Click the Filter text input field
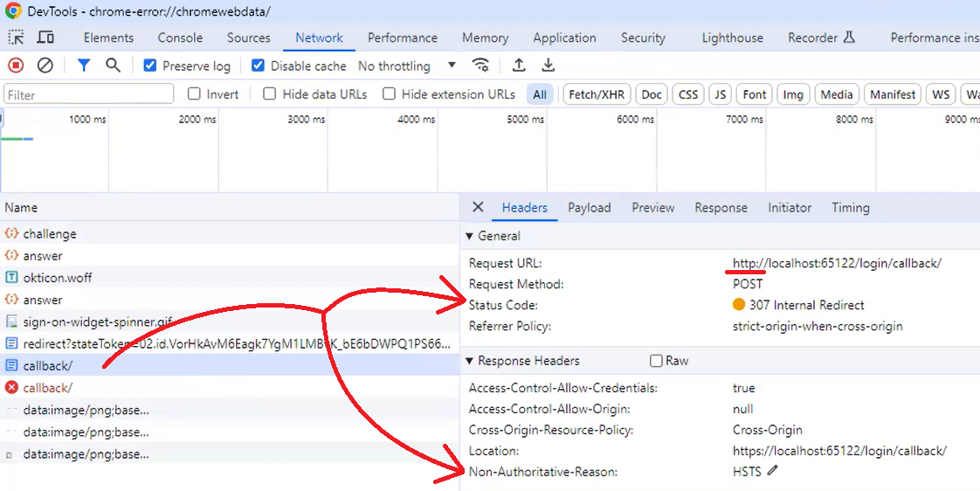This screenshot has width=980, height=491. pos(89,94)
